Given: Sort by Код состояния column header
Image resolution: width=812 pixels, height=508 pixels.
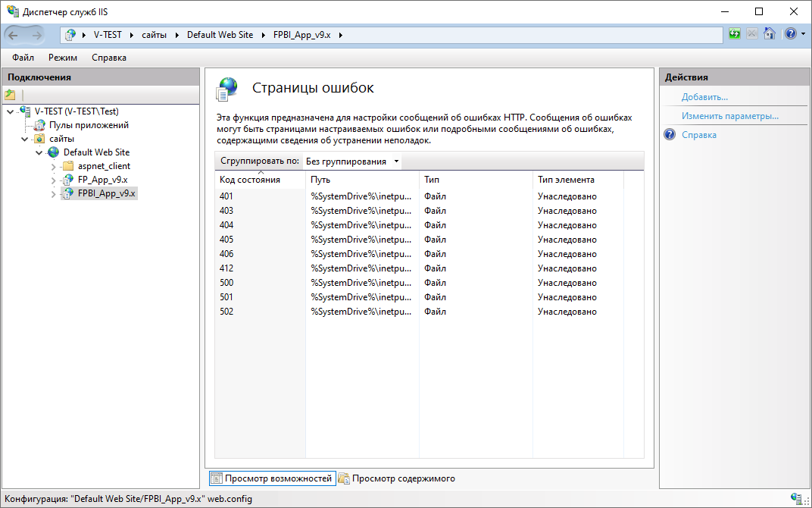Looking at the screenshot, I should (250, 180).
